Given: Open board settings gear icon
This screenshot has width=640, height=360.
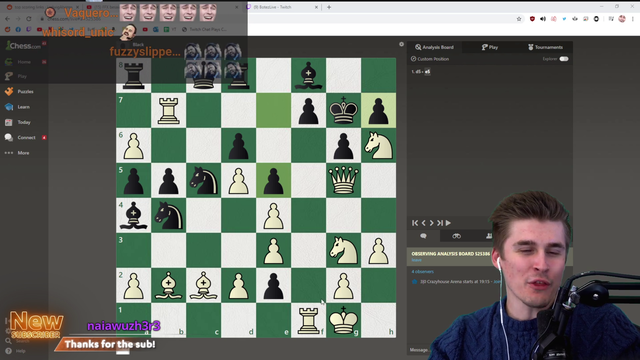Looking at the screenshot, I should tap(401, 44).
